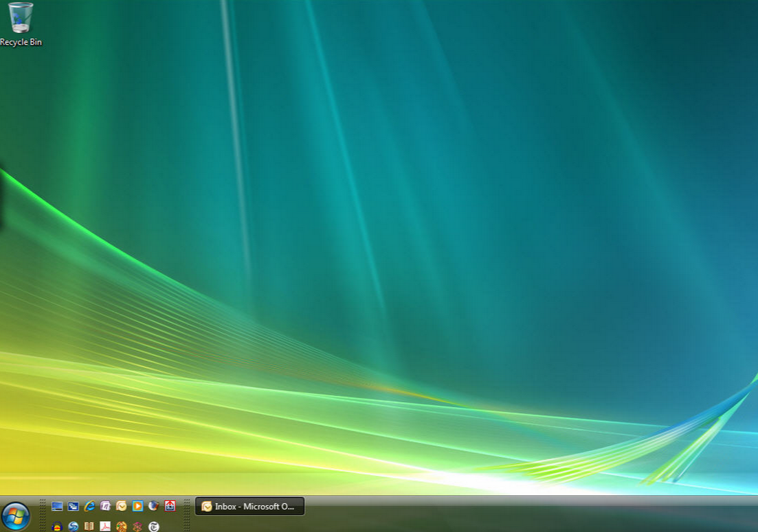
Task: Click the Recycle Bin label text
Action: pyautogui.click(x=21, y=42)
